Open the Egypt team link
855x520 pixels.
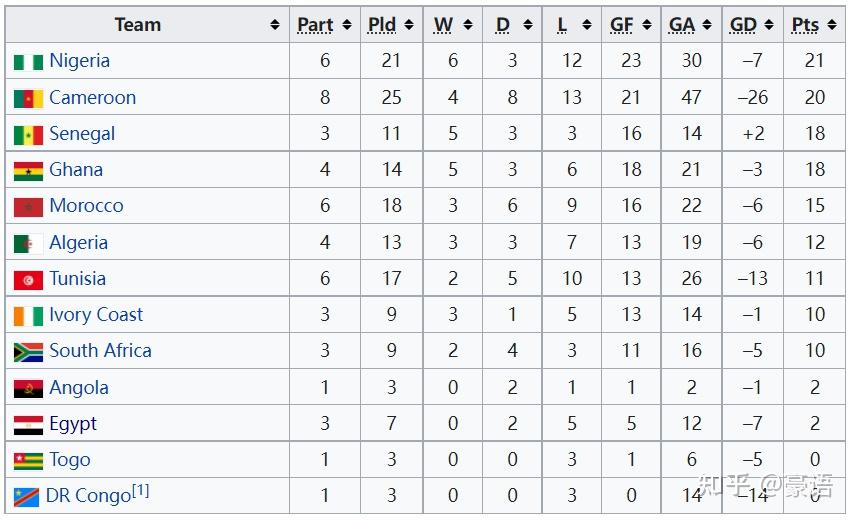73,424
